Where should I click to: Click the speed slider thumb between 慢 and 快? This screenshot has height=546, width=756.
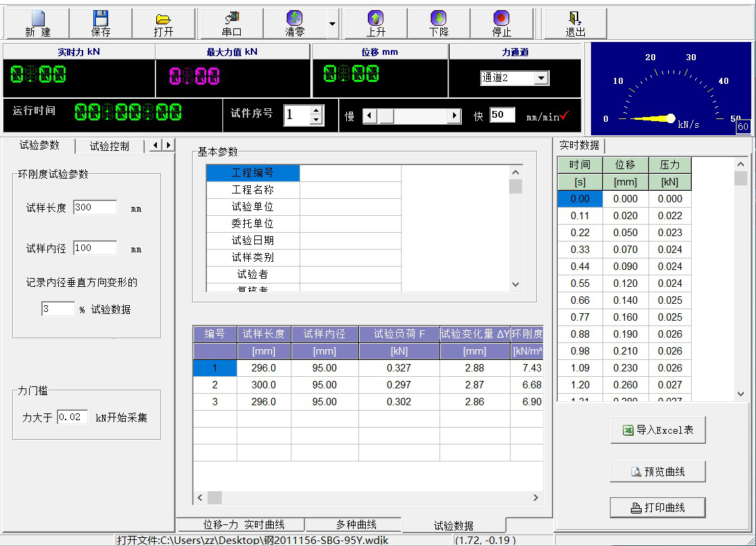[x=386, y=116]
